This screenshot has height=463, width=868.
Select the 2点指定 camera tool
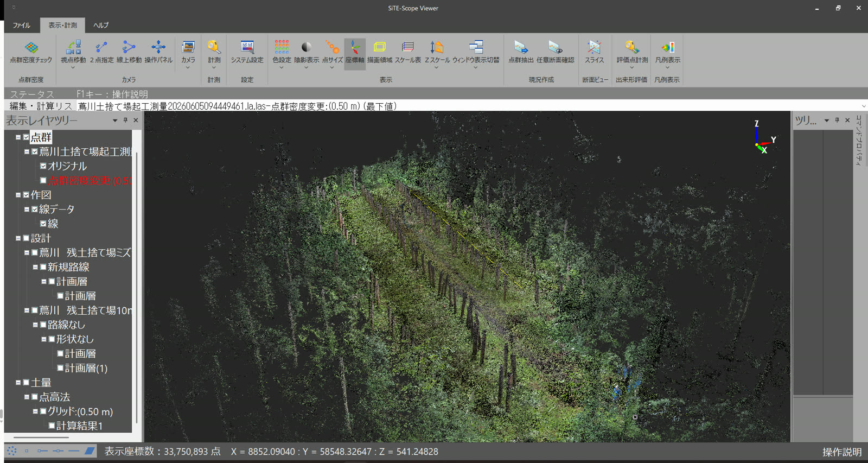pyautogui.click(x=101, y=52)
